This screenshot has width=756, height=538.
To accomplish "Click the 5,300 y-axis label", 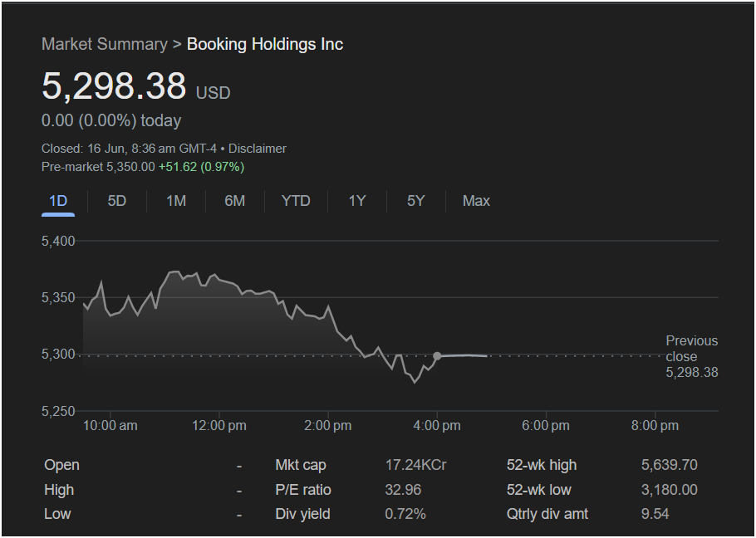I will point(58,355).
